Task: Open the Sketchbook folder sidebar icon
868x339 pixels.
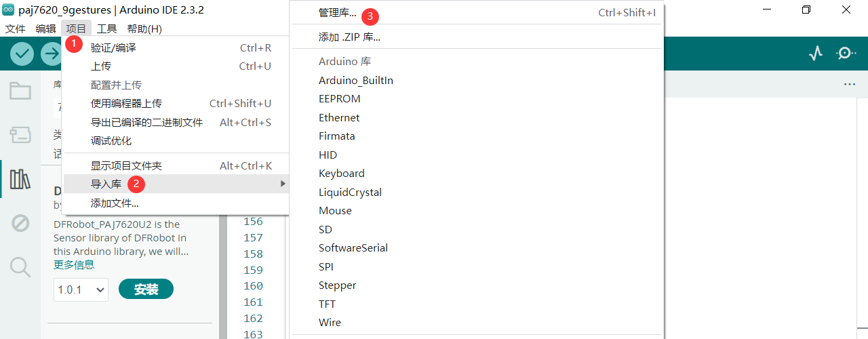Action: click(20, 90)
